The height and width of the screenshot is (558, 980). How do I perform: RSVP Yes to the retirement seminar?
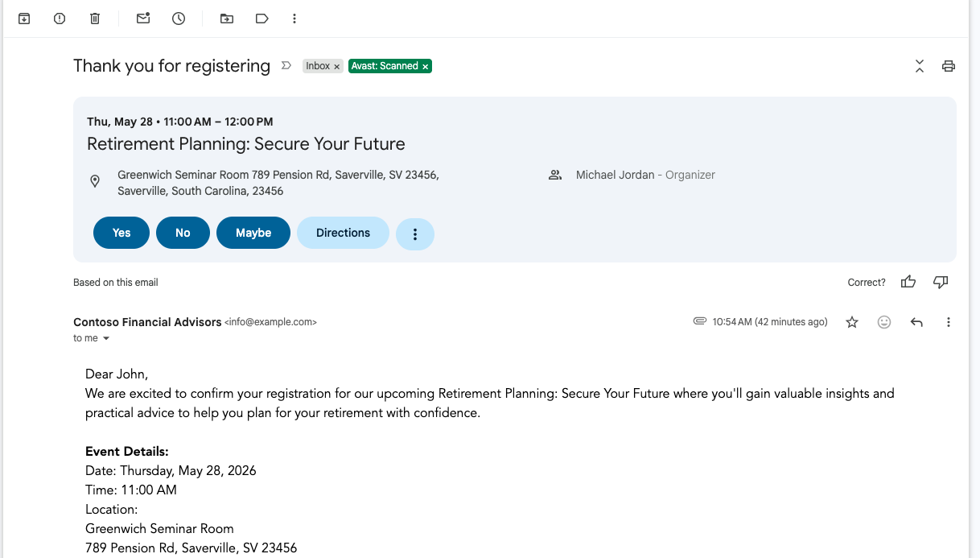point(121,233)
